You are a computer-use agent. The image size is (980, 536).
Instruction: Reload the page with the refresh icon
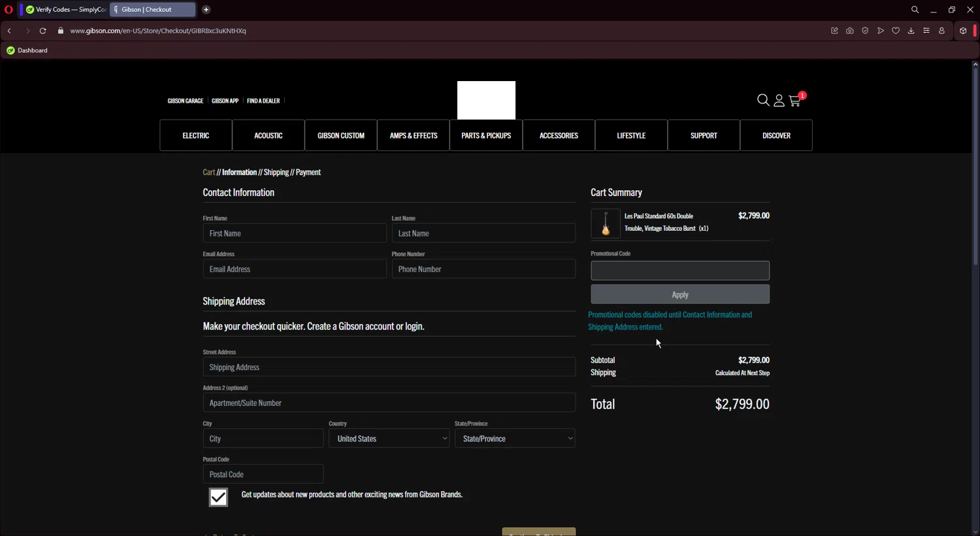click(43, 31)
